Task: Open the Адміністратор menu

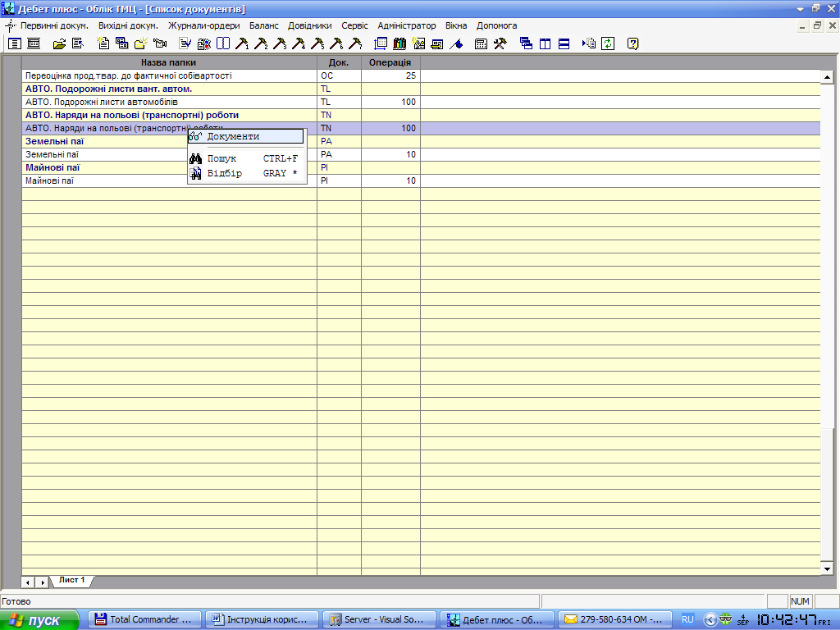Action: point(407,25)
